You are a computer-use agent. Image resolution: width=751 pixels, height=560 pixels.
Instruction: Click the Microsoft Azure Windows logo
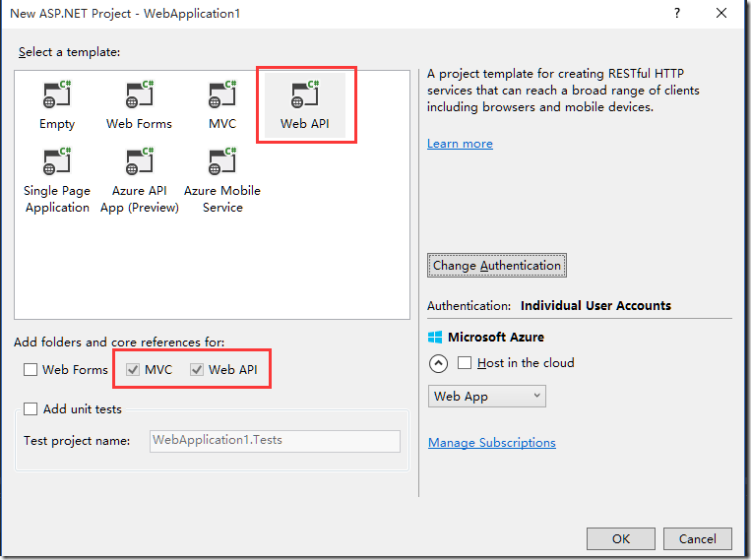(x=435, y=338)
